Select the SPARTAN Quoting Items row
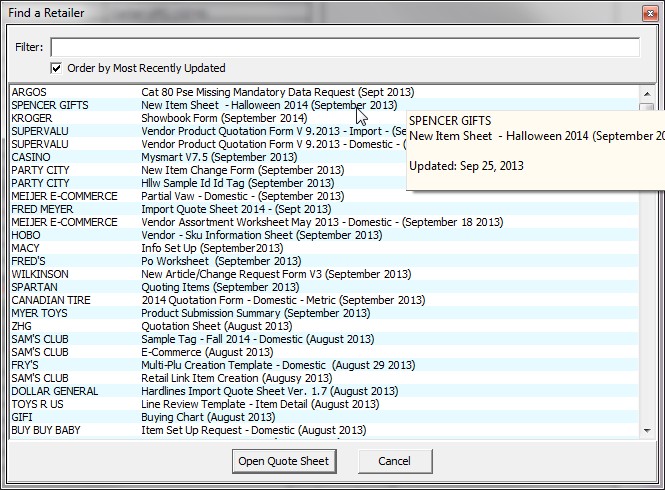The height and width of the screenshot is (490, 665). (x=324, y=287)
